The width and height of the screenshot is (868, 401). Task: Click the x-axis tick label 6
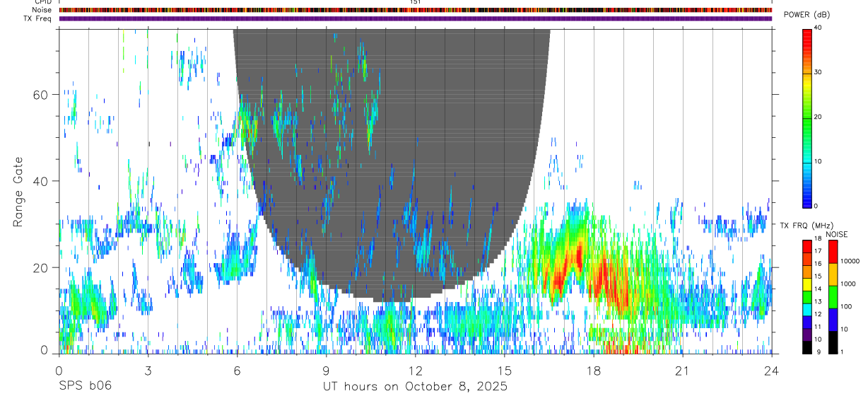(237, 371)
